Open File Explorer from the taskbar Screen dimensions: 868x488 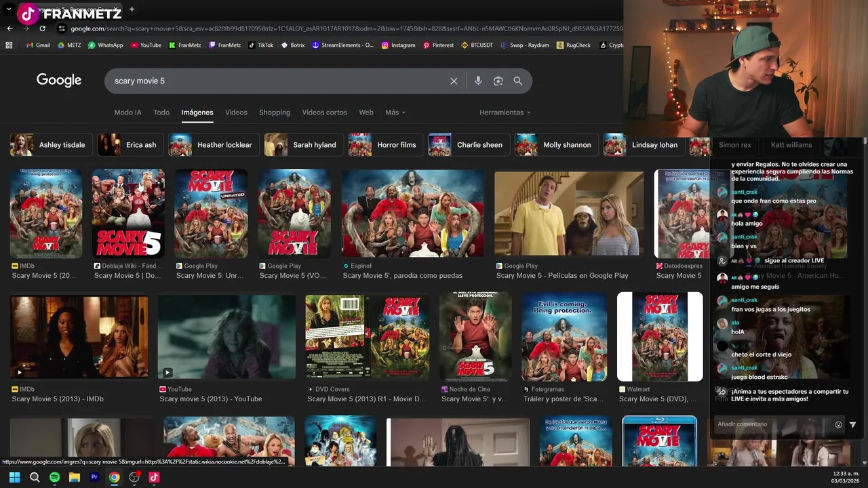[75, 477]
